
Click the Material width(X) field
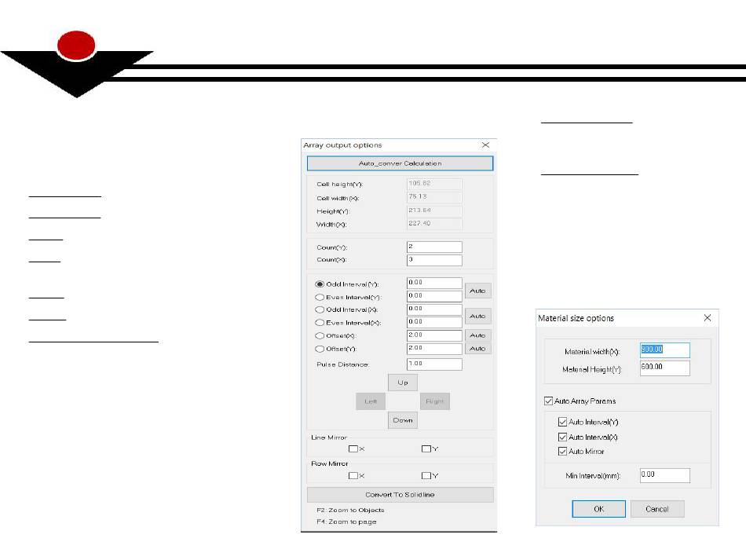coord(664,351)
